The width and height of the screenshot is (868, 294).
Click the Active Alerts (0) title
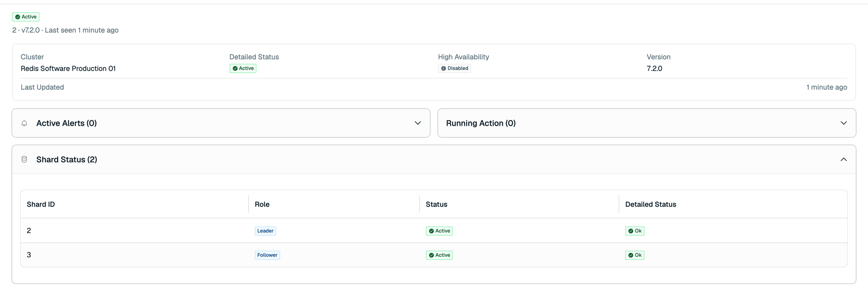click(66, 123)
